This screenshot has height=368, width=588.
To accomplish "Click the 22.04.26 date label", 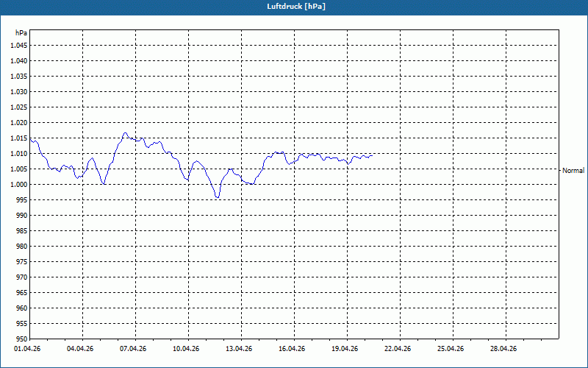I will 398,349.
